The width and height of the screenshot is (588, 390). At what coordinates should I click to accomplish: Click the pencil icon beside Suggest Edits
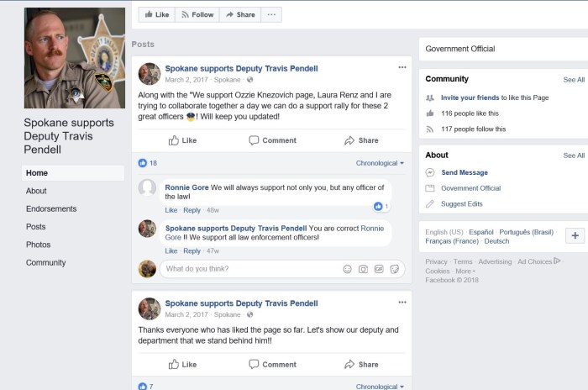click(430, 204)
